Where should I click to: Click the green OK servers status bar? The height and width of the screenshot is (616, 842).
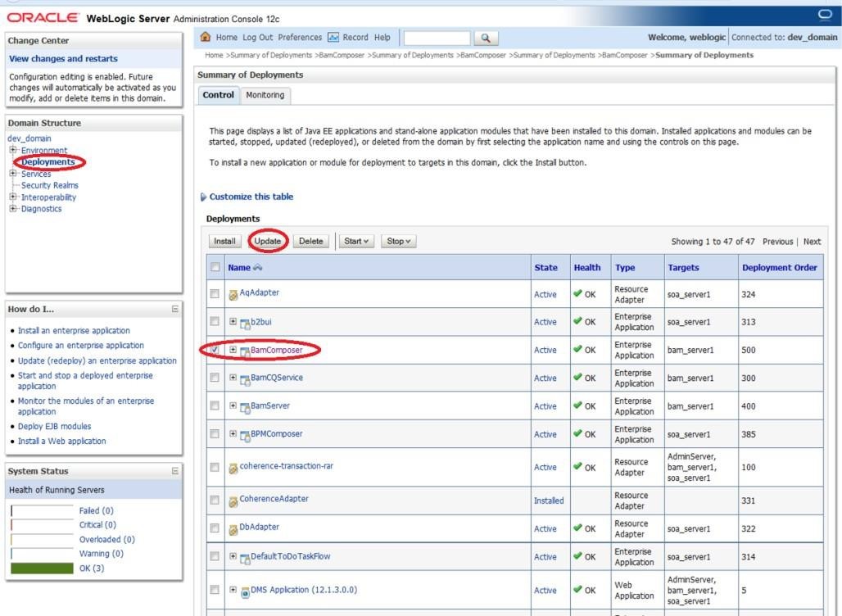(x=42, y=568)
